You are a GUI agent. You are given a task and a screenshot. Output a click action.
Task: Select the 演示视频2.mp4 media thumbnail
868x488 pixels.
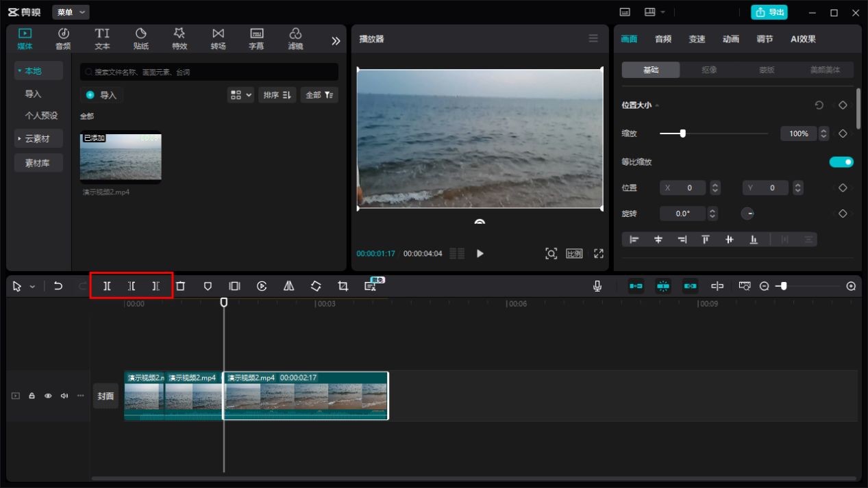121,157
